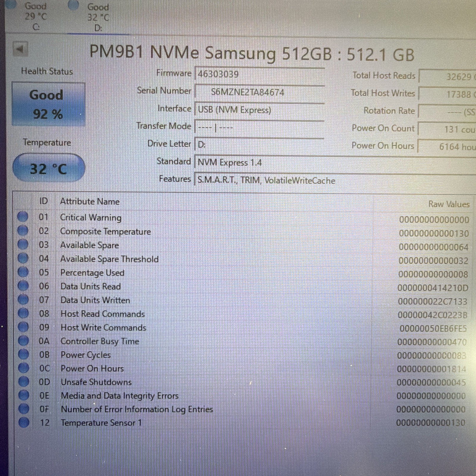Select the Host Read Commands attribute name

click(103, 314)
